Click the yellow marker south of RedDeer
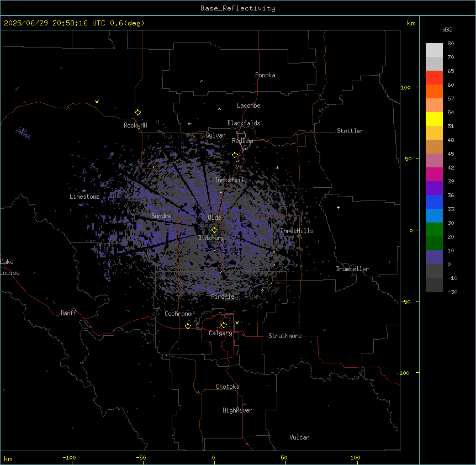The height and width of the screenshot is (465, 476). (x=235, y=155)
